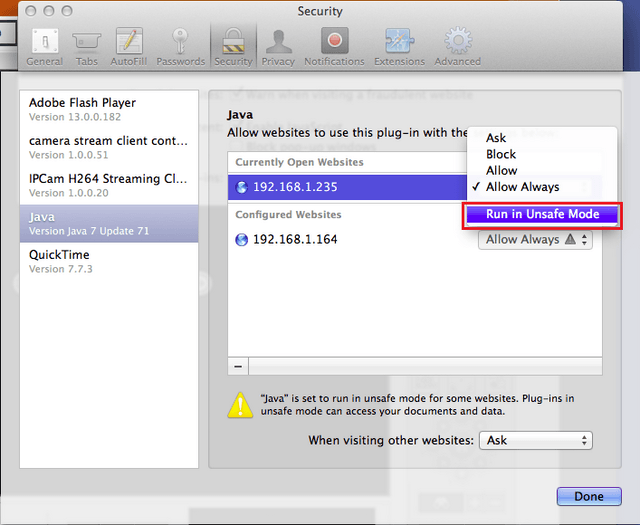Open the 'When visiting other websites' dropdown
640x525 pixels.
tap(536, 440)
